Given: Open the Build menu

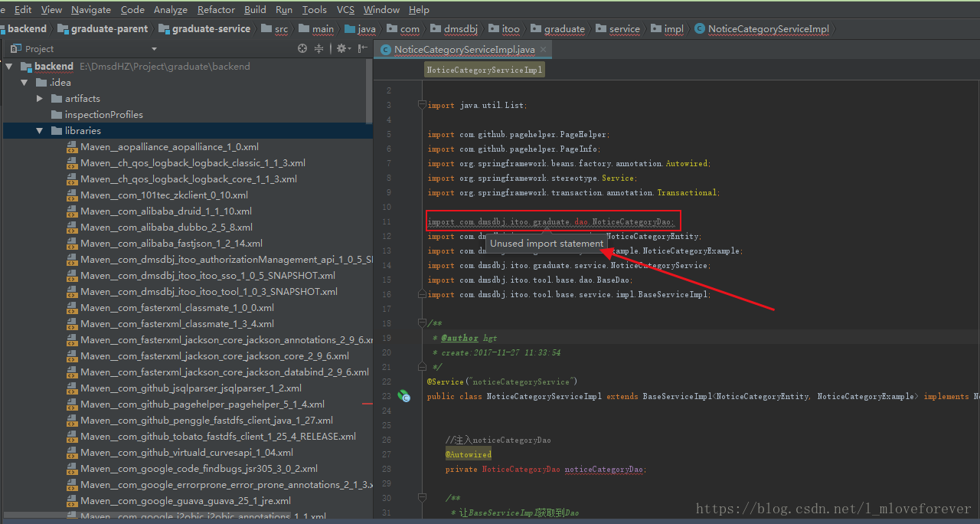Looking at the screenshot, I should 255,10.
